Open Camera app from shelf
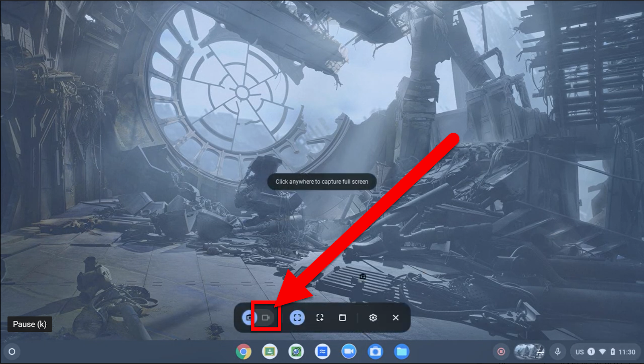 coord(375,352)
